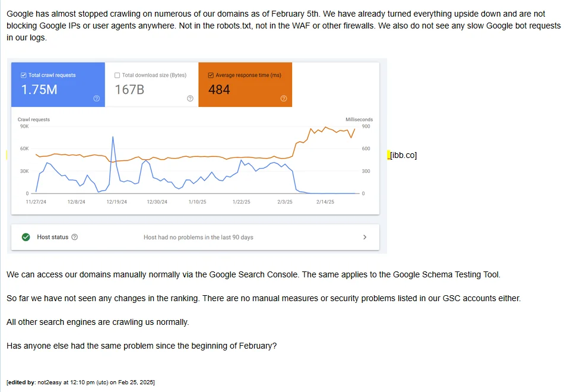Select the blue 1.75M crawl requests card
The image size is (564, 392).
(58, 84)
